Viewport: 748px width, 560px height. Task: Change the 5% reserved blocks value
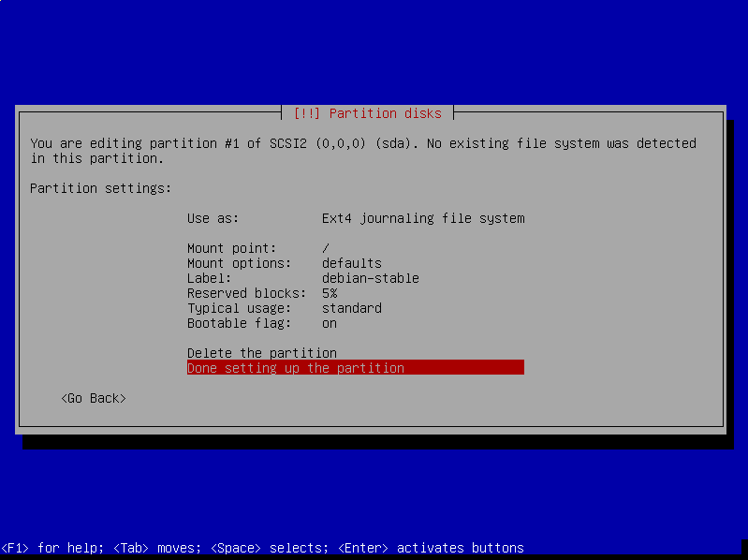point(330,293)
